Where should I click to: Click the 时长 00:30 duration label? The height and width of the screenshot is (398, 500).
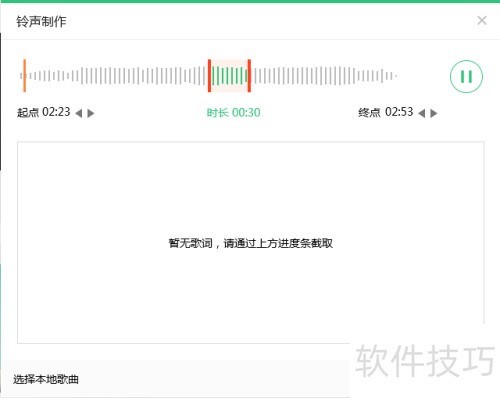click(x=233, y=113)
